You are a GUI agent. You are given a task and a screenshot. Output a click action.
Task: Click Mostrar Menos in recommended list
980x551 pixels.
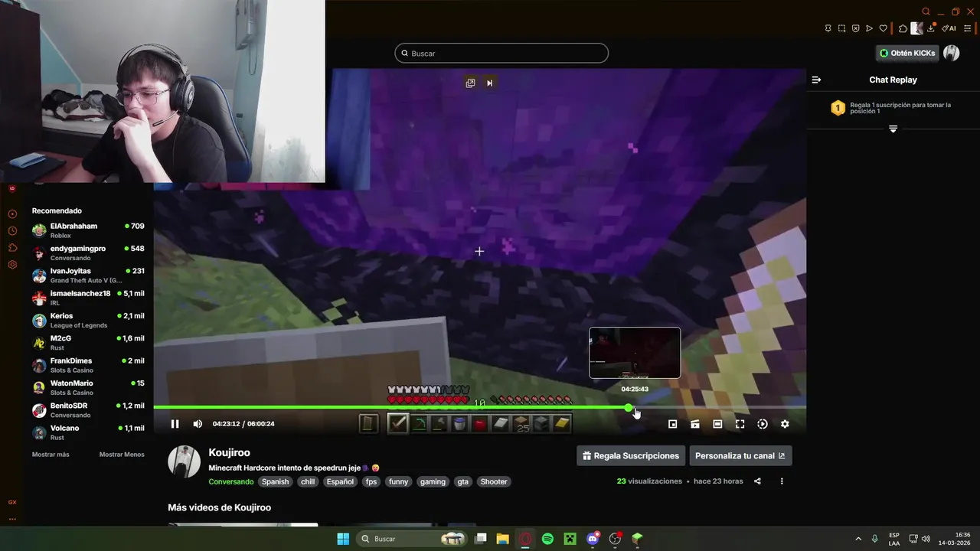click(x=122, y=455)
